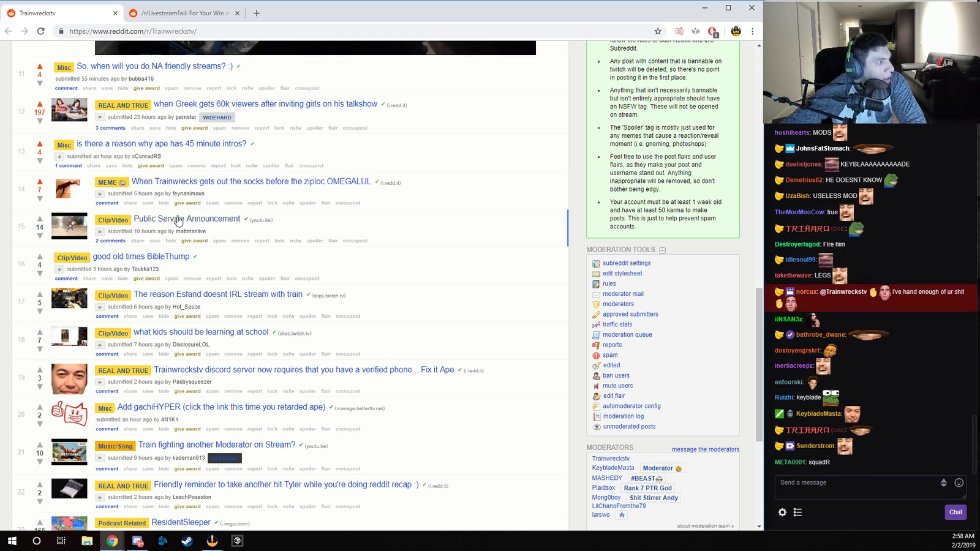
Task: Open 'automoderator config' in moderation tools
Action: (x=631, y=407)
